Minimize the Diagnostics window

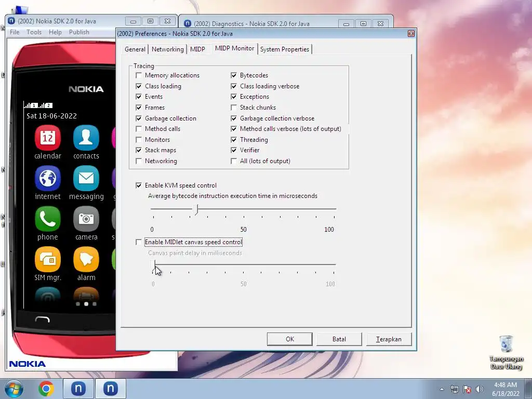[x=347, y=24]
